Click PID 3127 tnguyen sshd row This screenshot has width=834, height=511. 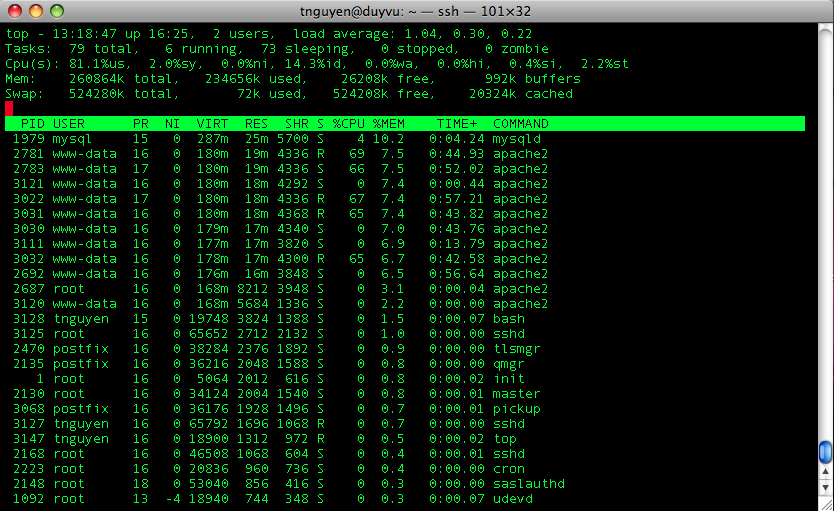click(x=269, y=424)
